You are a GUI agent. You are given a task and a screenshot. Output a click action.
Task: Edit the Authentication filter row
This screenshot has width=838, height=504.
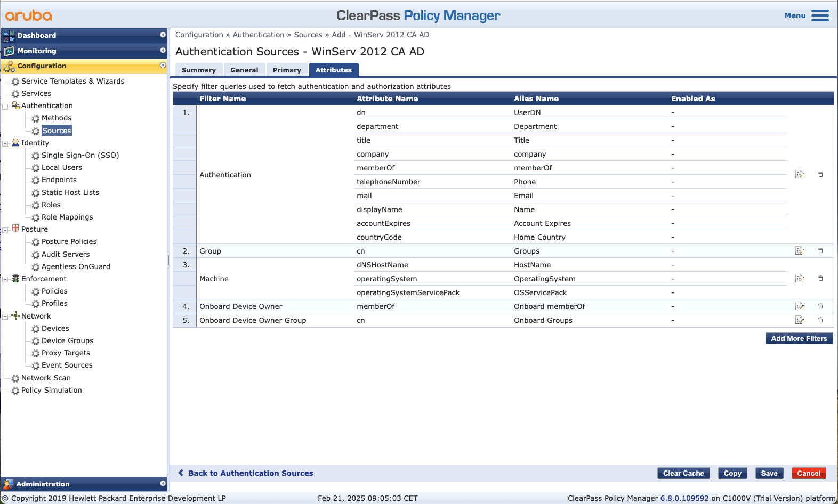799,175
